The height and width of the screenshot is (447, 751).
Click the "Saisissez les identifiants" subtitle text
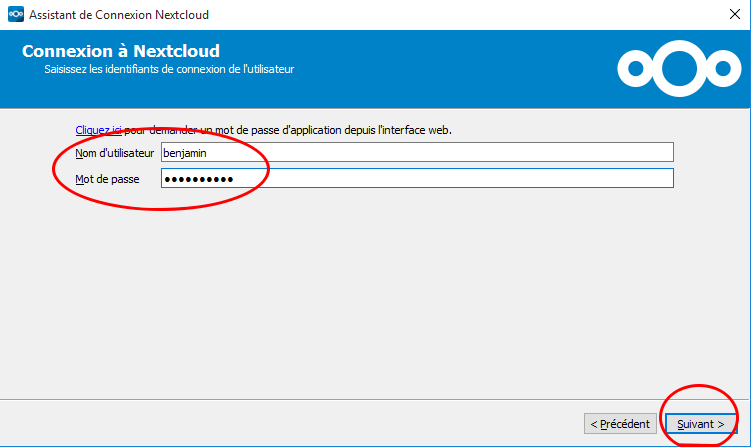(168, 70)
